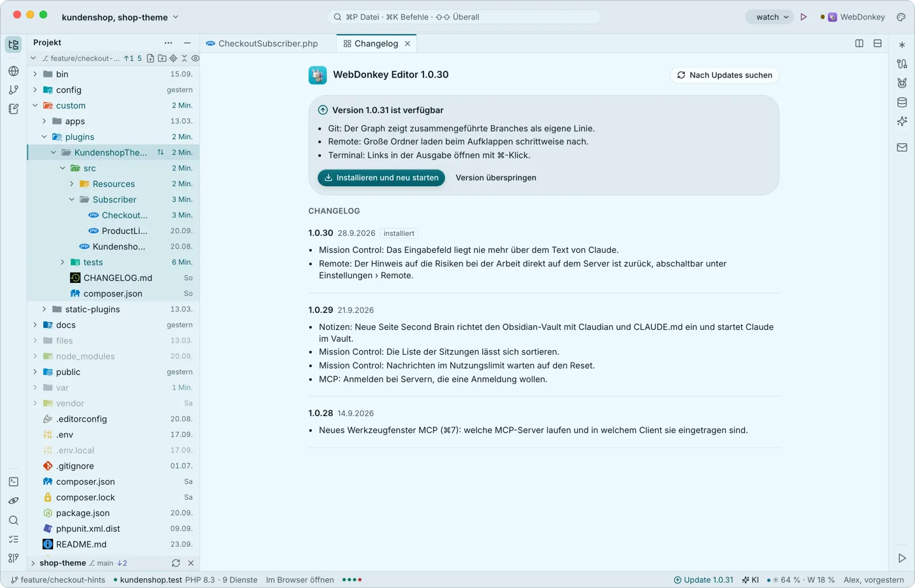
Task: Click Version überspringen
Action: (496, 178)
